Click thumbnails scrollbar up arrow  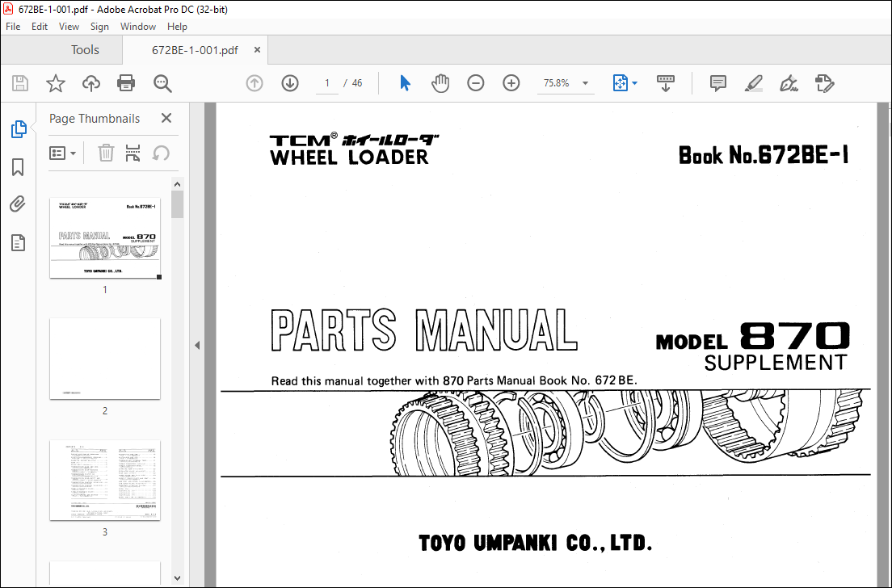tap(178, 184)
